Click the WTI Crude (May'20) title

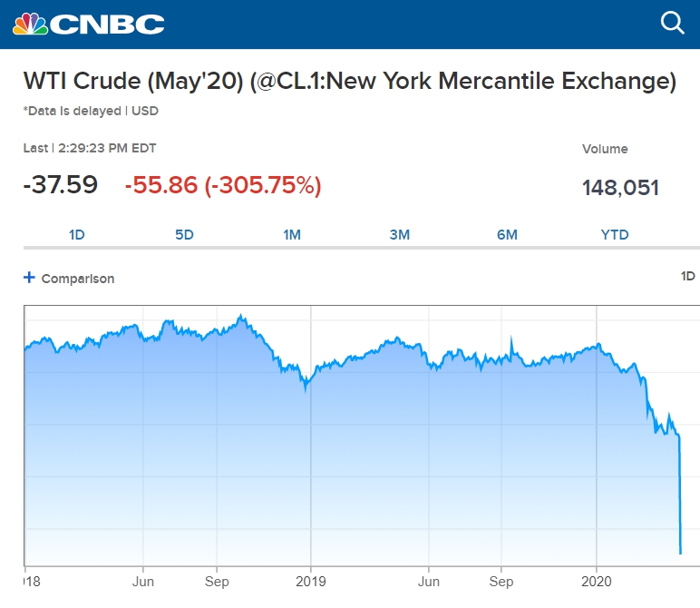350,82
